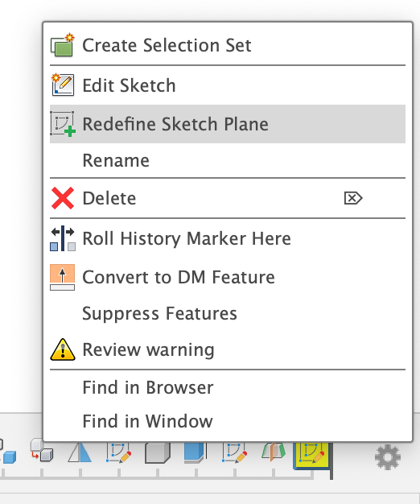Select the loft feature icon in timeline
The image size is (420, 504).
point(274,452)
